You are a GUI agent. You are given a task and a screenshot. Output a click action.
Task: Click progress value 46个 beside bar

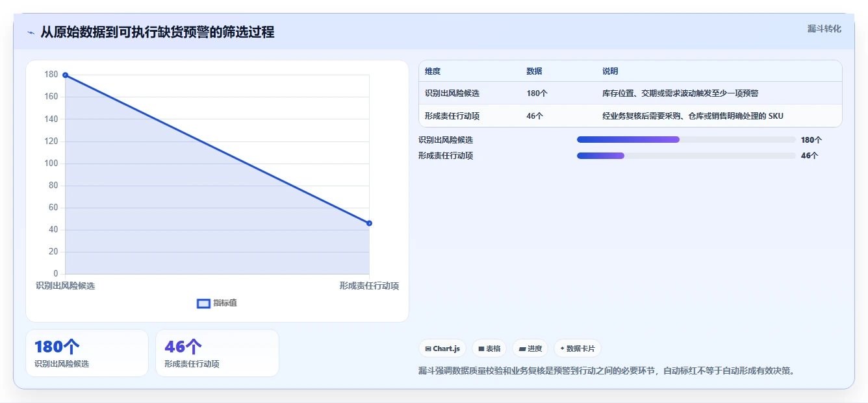pos(810,156)
